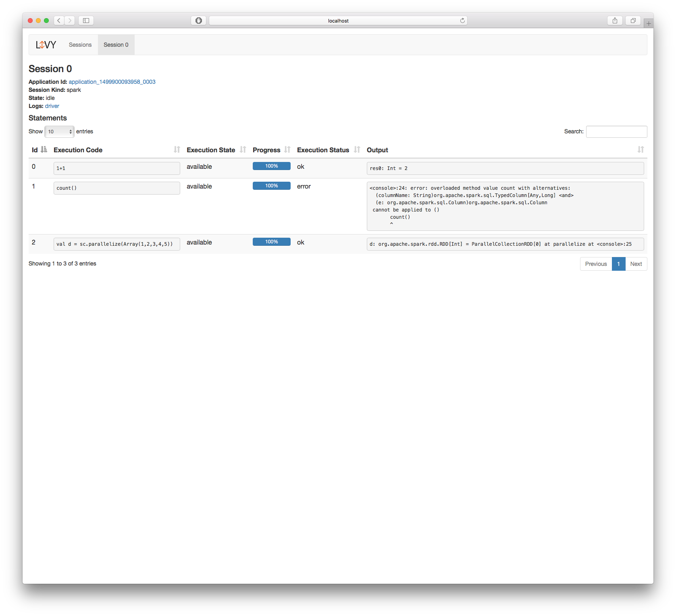The image size is (676, 616).
Task: Click progress bar of statement 2
Action: pyautogui.click(x=272, y=242)
